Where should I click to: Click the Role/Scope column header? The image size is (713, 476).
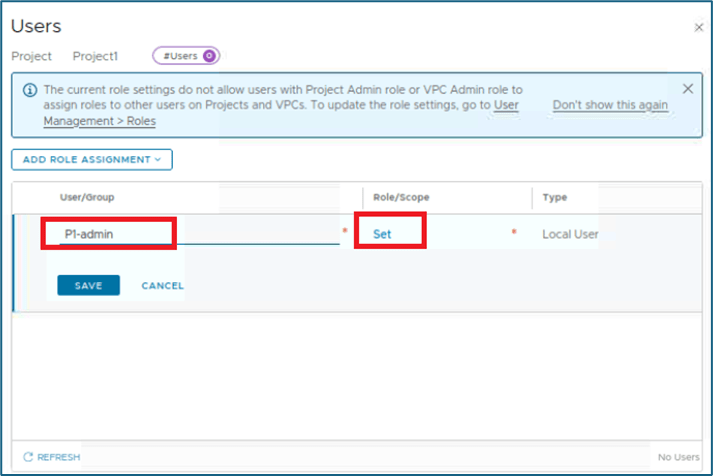(401, 198)
